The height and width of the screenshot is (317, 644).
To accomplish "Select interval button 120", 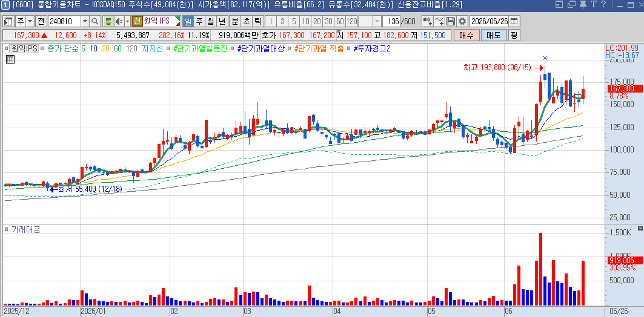I will pyautogui.click(x=351, y=21).
